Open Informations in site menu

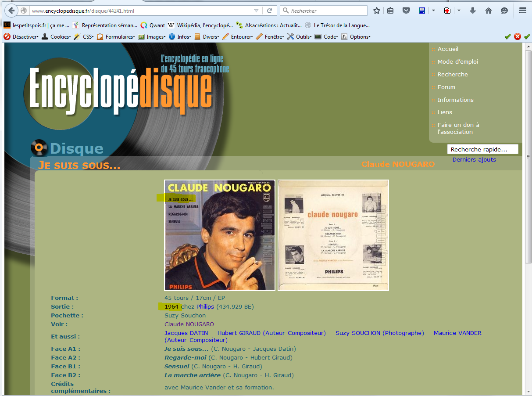point(456,100)
